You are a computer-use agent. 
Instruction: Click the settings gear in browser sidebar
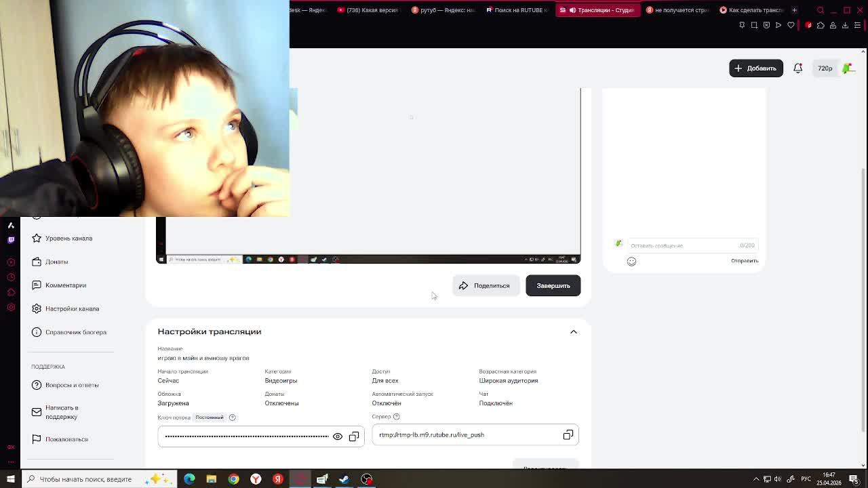coord(11,307)
